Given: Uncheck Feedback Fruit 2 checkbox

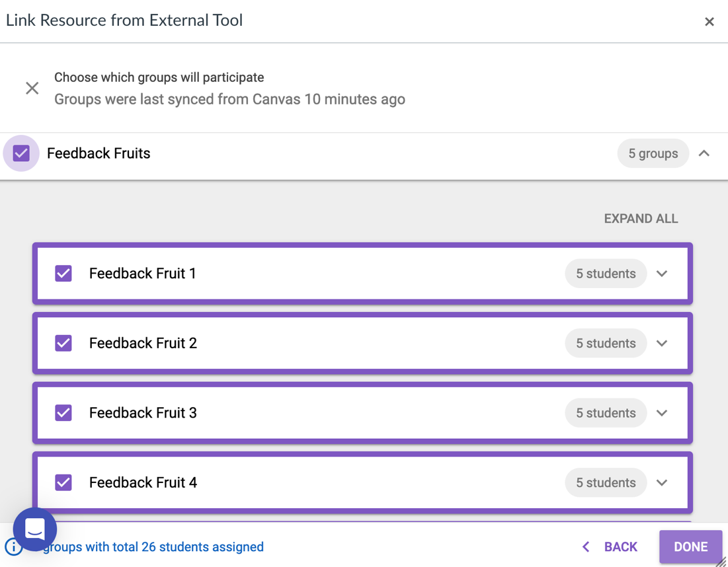Looking at the screenshot, I should click(63, 343).
